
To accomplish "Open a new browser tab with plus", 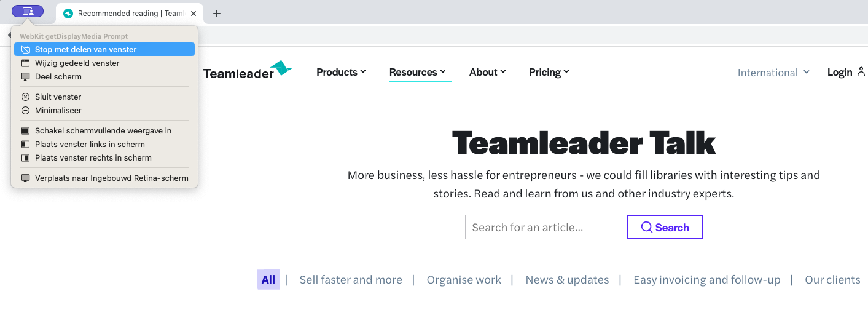I will 216,14.
